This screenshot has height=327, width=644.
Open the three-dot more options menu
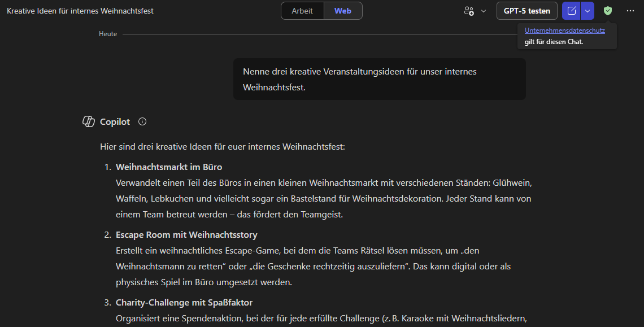pos(630,11)
